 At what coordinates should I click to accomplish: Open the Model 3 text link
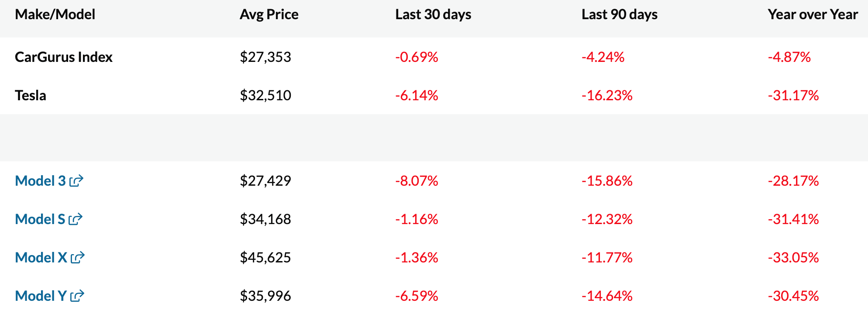(40, 180)
